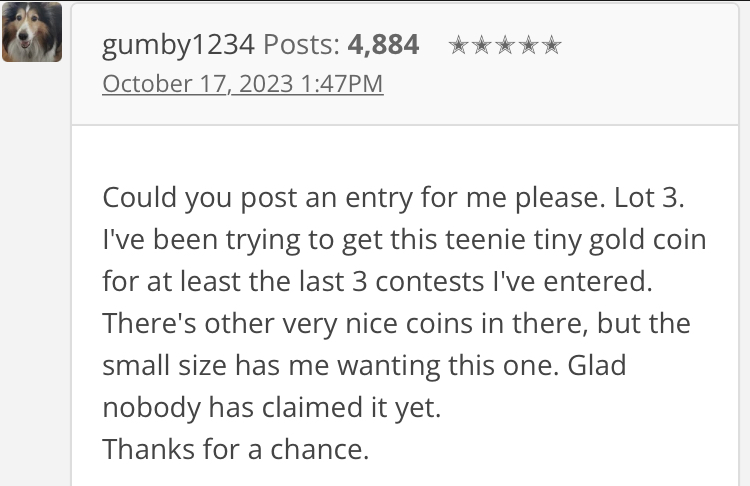Click the line 'There's other very nice coins'
750x486 pixels.
pos(397,323)
